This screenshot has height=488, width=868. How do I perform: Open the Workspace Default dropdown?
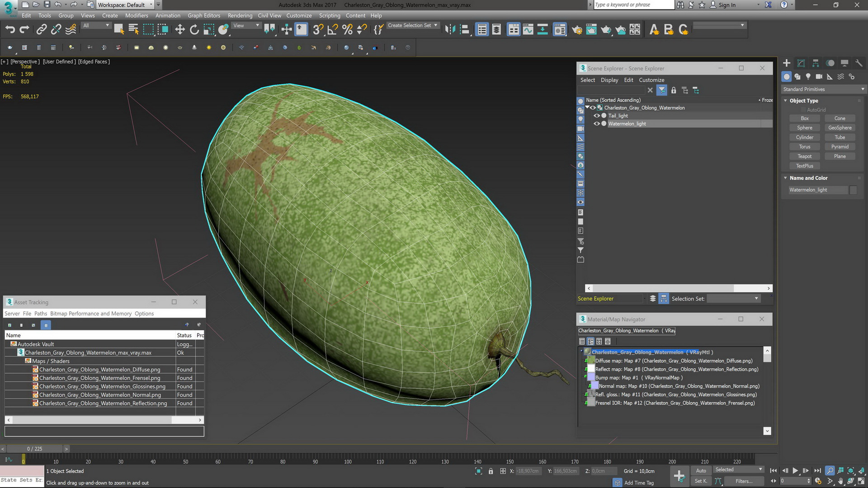click(125, 5)
